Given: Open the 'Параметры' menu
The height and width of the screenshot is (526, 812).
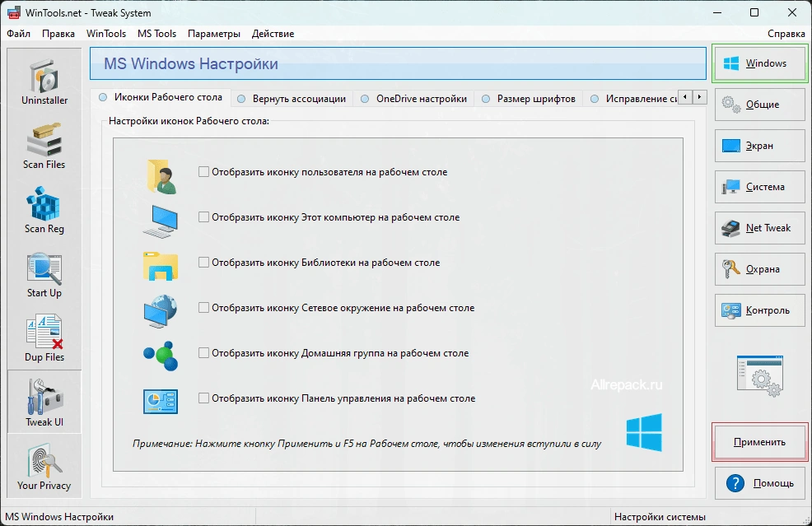Looking at the screenshot, I should [214, 34].
